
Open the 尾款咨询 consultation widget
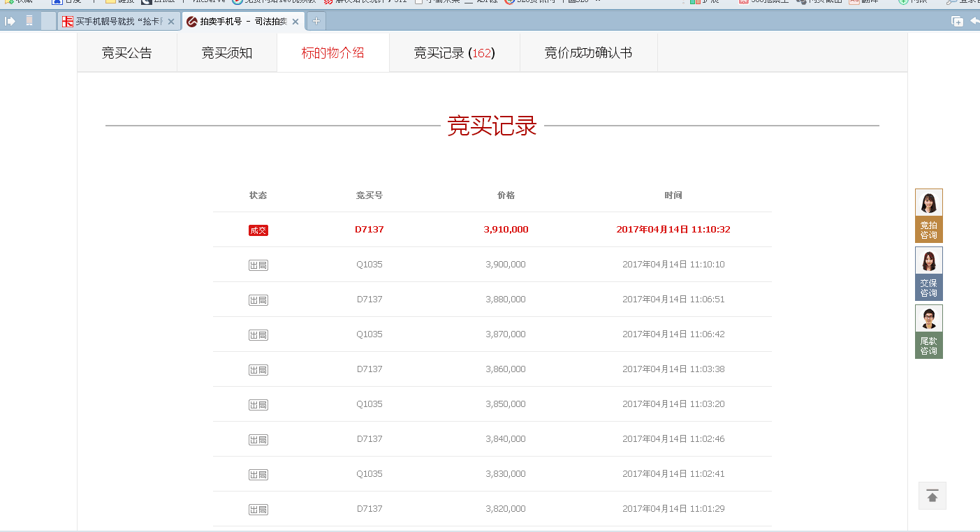pos(928,332)
